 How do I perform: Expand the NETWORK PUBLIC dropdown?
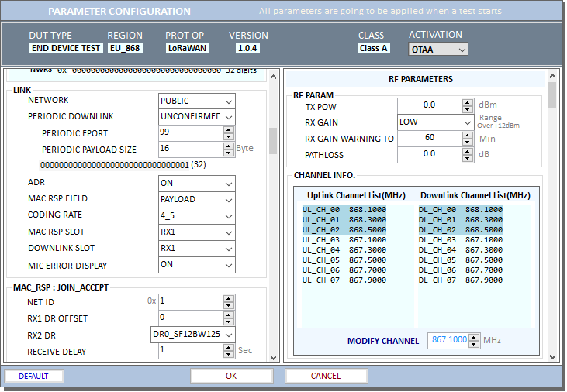228,101
